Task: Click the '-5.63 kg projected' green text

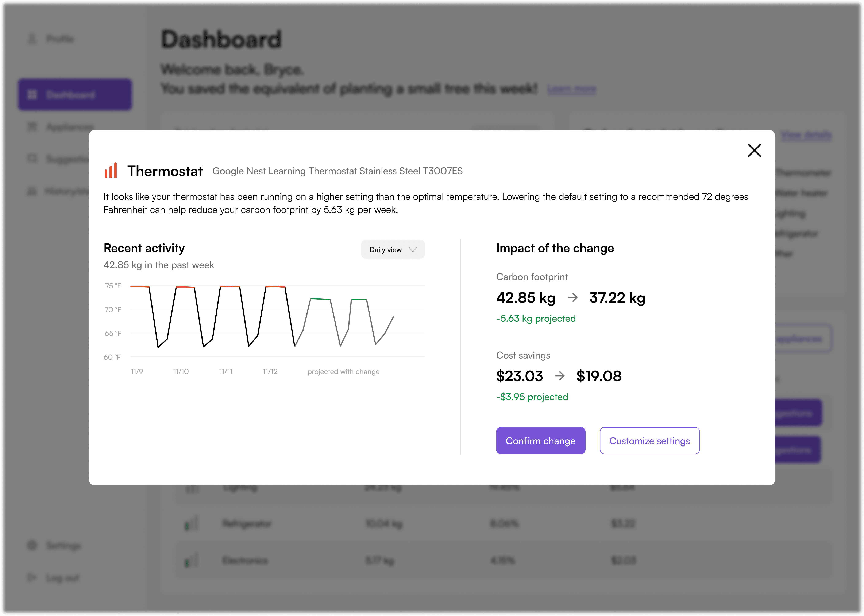Action: [536, 319]
